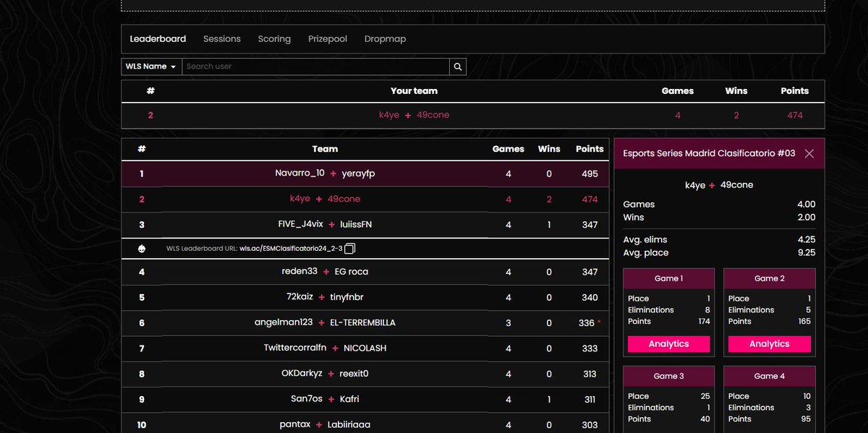
Task: Open the WLS Name dropdown
Action: coord(151,67)
